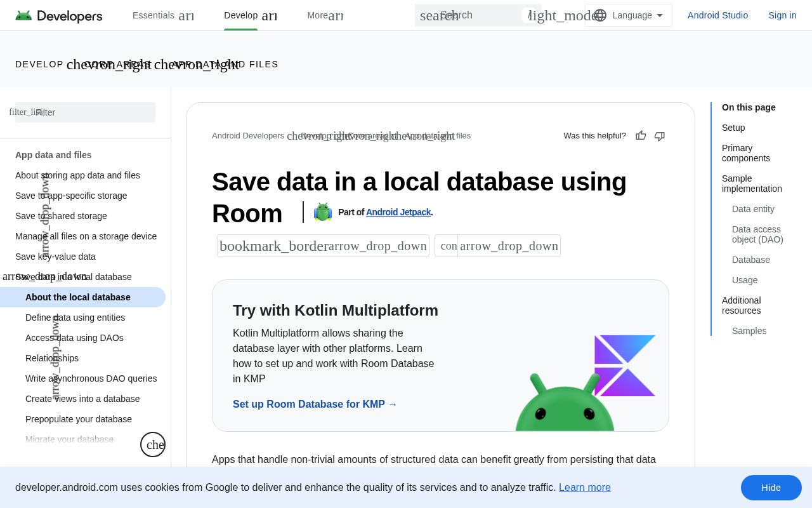Open Relationships sidebar item
The height and width of the screenshot is (508, 812).
pos(52,358)
